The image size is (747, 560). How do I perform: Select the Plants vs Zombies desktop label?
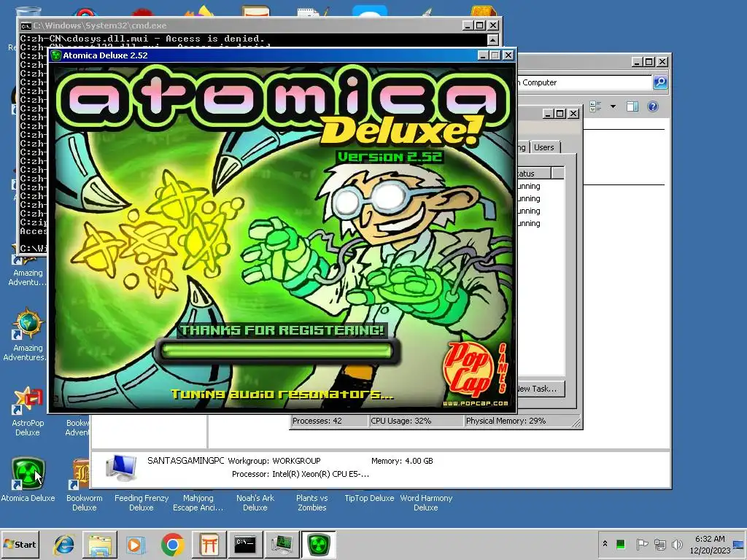tap(312, 503)
